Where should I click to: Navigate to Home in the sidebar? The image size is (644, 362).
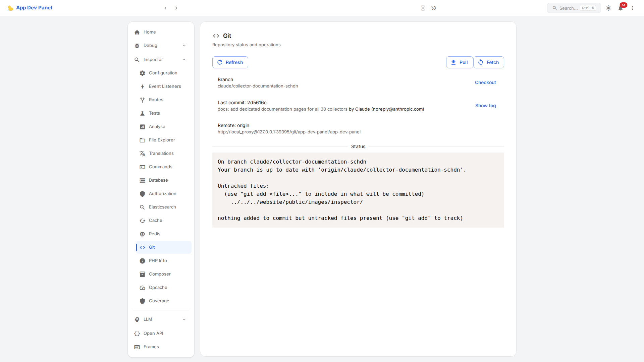click(150, 32)
